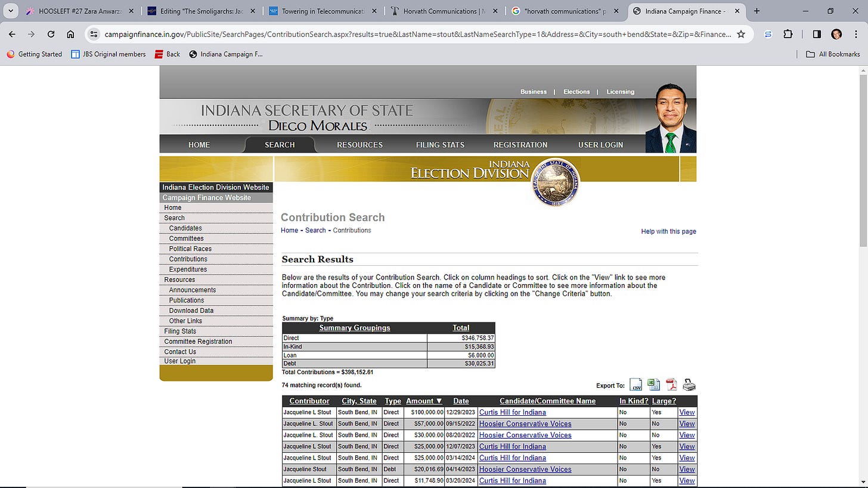Click Indiana Election Division Website sidebar header
This screenshot has width=868, height=488.
216,187
